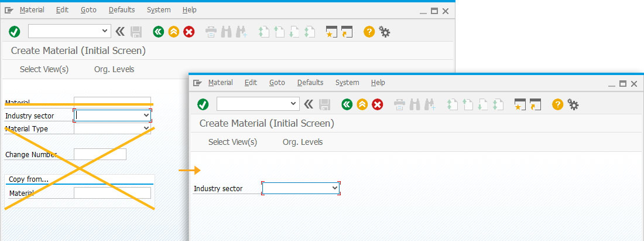The image size is (644, 241).
Task: Open the Material menu in the back window
Action: [32, 10]
